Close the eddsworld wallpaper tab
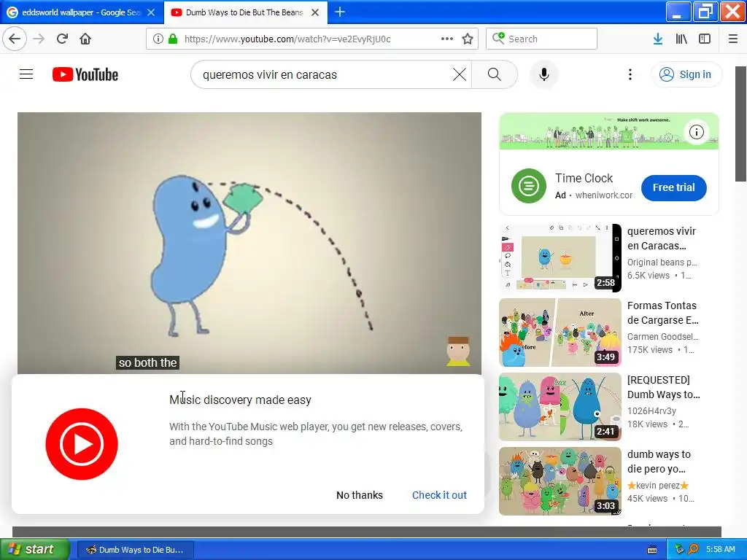 pyautogui.click(x=151, y=12)
